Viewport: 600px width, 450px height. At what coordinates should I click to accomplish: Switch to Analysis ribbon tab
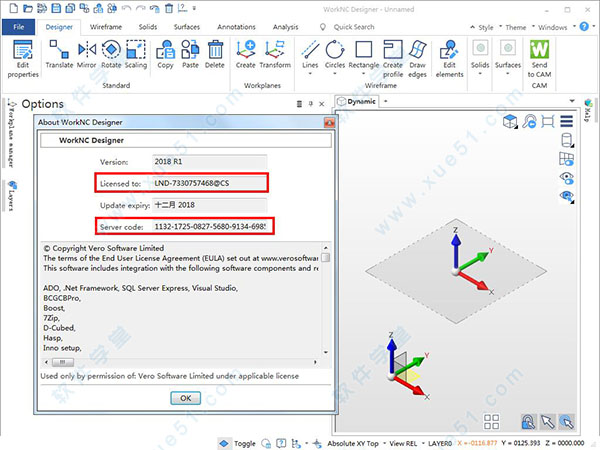pos(285,27)
